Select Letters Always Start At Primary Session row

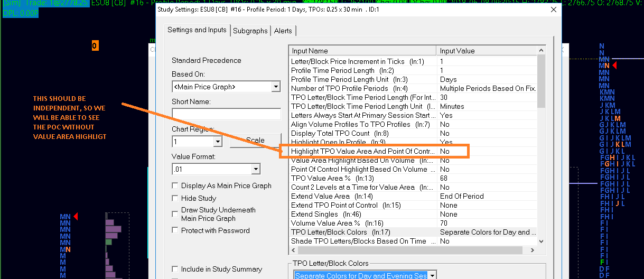point(413,115)
